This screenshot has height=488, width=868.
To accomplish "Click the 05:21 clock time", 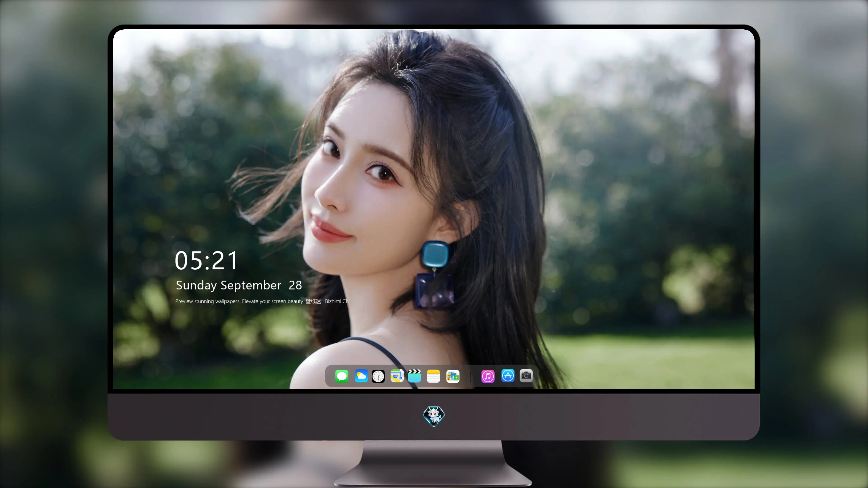I will coord(206,260).
